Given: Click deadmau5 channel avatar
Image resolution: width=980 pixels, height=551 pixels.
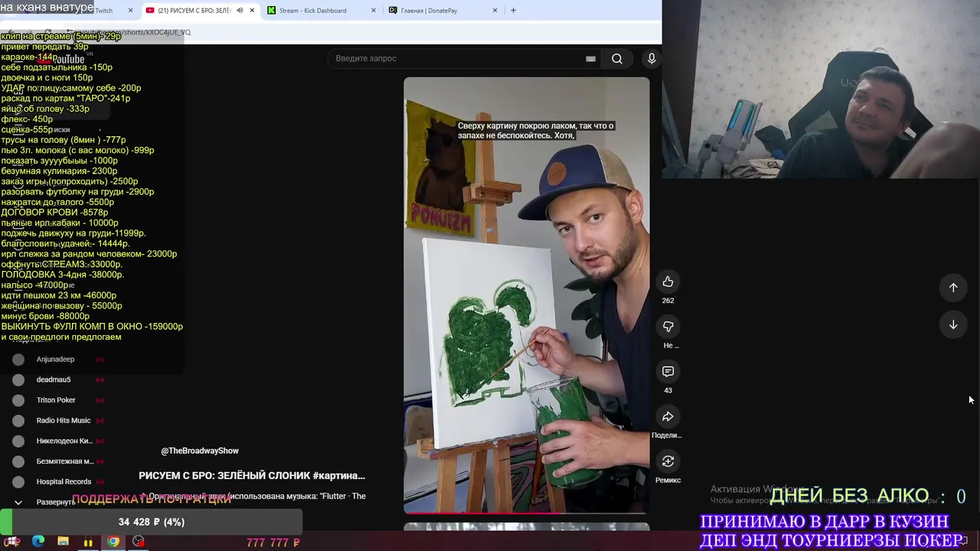Looking at the screenshot, I should pos(18,380).
